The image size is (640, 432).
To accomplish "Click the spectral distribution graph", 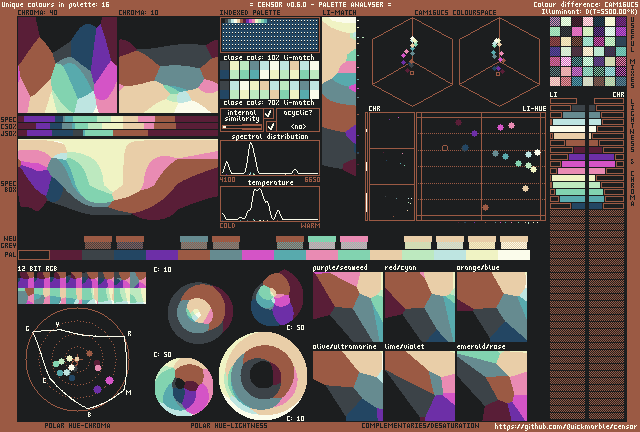I will coord(270,158).
